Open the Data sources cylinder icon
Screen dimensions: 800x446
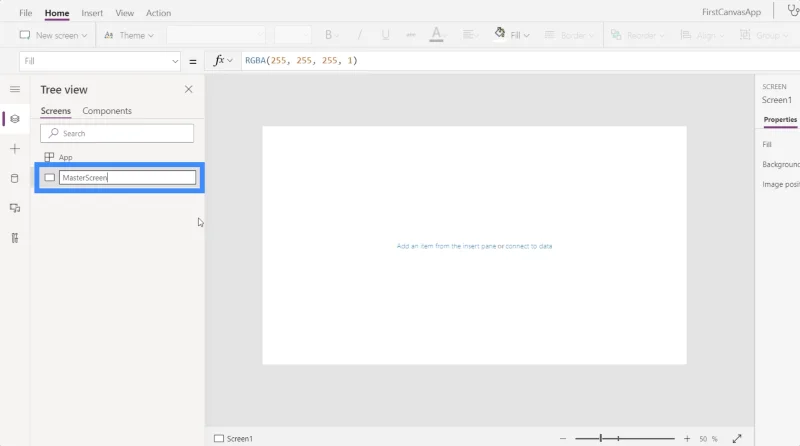pyautogui.click(x=15, y=179)
